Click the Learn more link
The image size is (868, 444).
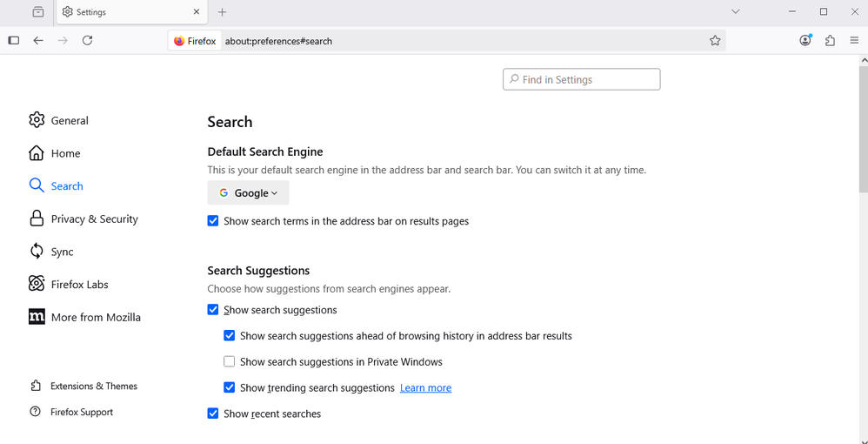pos(425,388)
